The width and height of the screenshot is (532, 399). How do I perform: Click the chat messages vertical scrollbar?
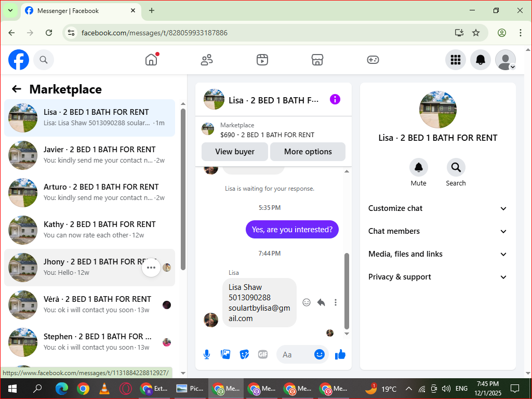pyautogui.click(x=347, y=291)
